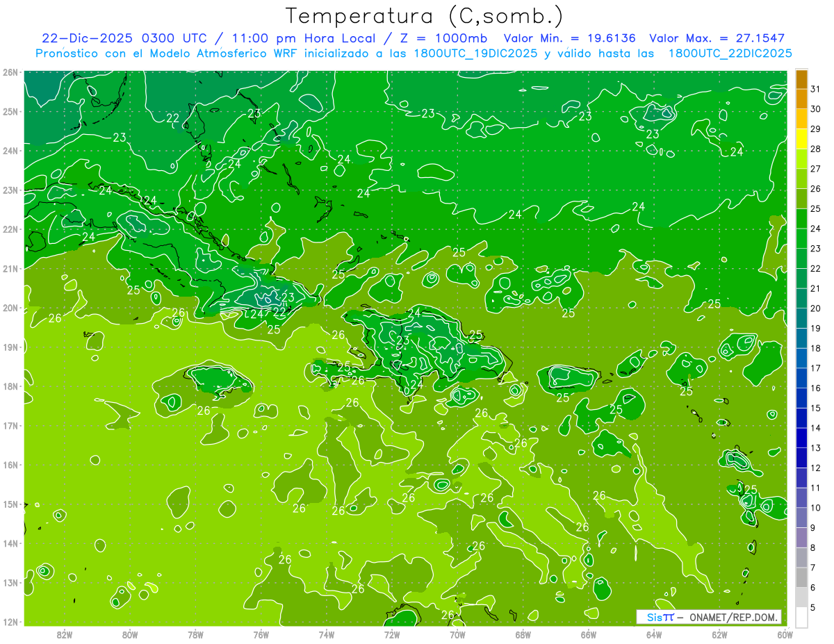Click the purple legend band between 9 and 10

(801, 518)
